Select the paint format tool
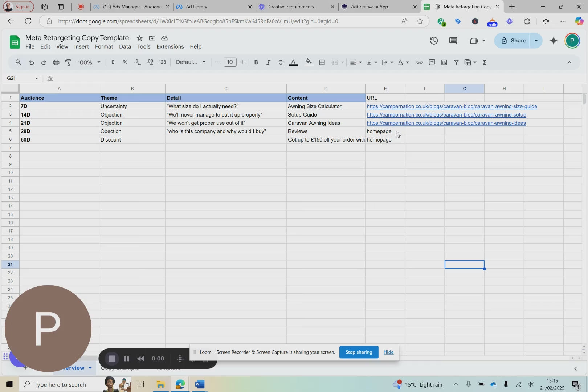Viewport: 588px width, 392px height. tap(68, 62)
